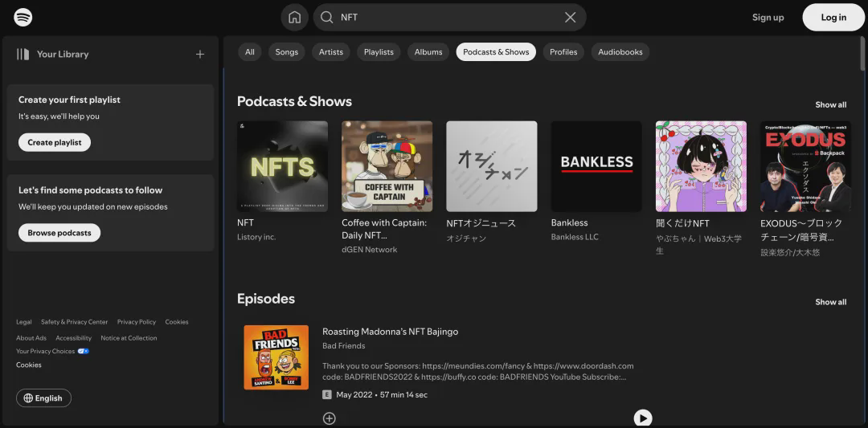Screen dimensions: 868x428
Task: Open the Safety & Privacy Center link
Action: click(x=74, y=322)
